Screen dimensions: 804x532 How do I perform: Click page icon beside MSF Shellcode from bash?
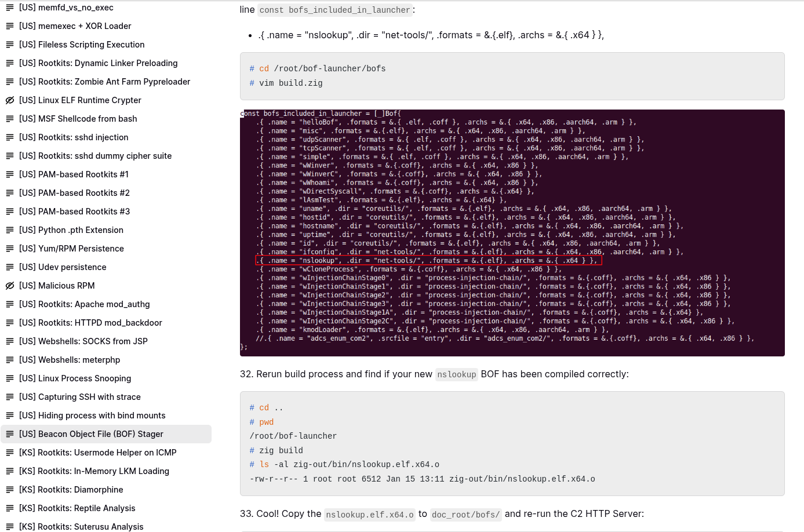[x=10, y=119]
